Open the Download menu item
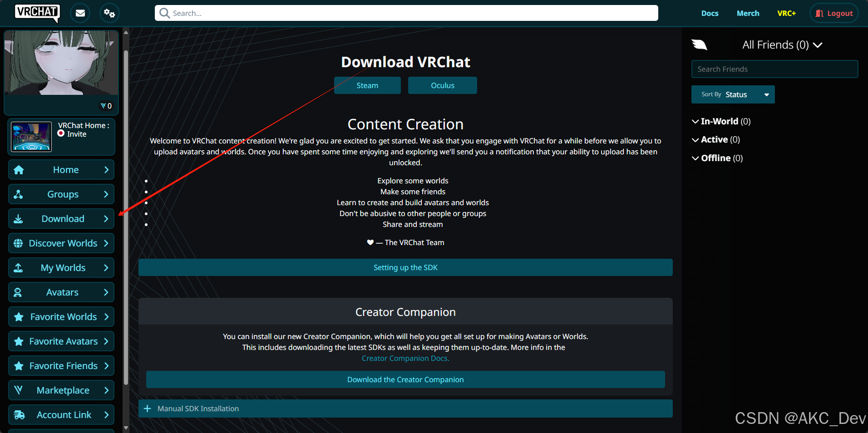Image resolution: width=868 pixels, height=433 pixels. [x=61, y=219]
